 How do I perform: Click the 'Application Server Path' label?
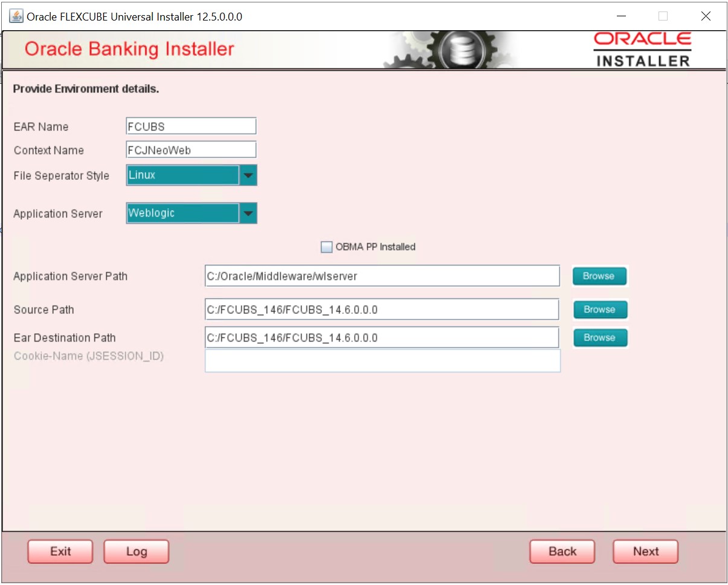71,277
